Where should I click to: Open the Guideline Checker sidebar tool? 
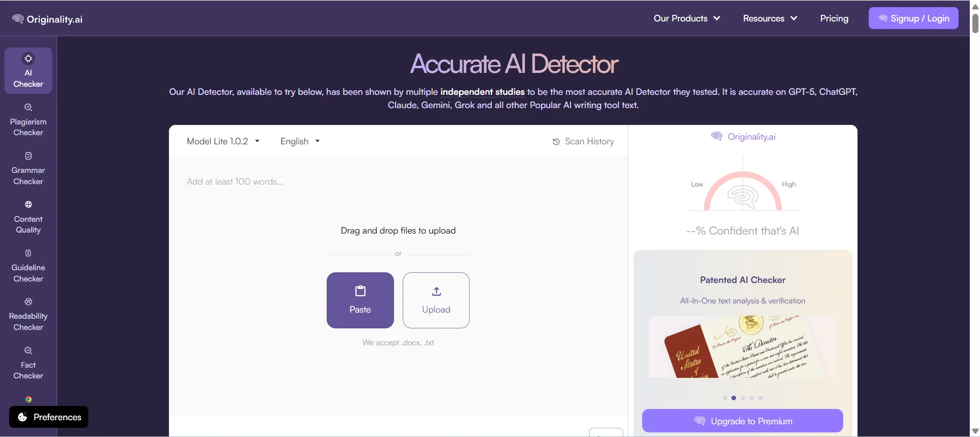[x=28, y=266]
